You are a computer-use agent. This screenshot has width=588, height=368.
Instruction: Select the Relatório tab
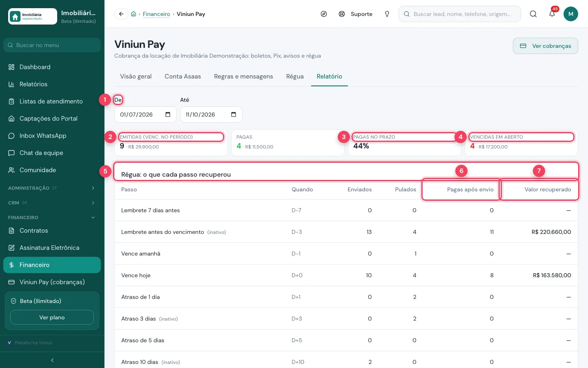click(x=330, y=76)
